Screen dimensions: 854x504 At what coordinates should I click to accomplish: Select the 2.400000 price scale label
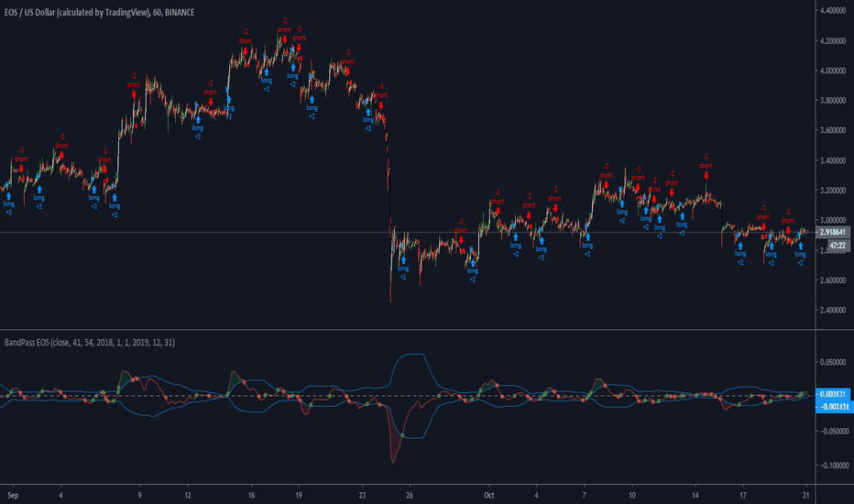click(832, 310)
